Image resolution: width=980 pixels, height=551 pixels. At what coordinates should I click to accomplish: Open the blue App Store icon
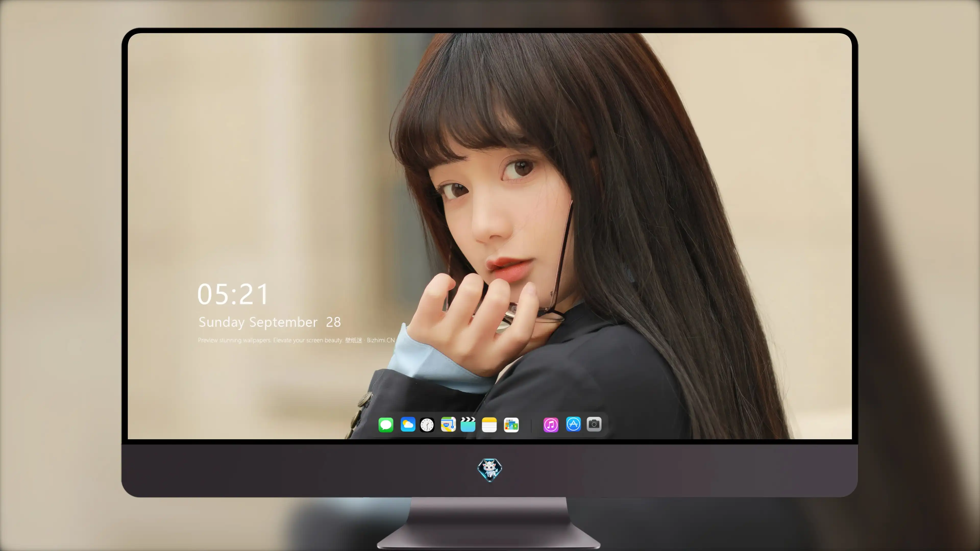coord(573,424)
